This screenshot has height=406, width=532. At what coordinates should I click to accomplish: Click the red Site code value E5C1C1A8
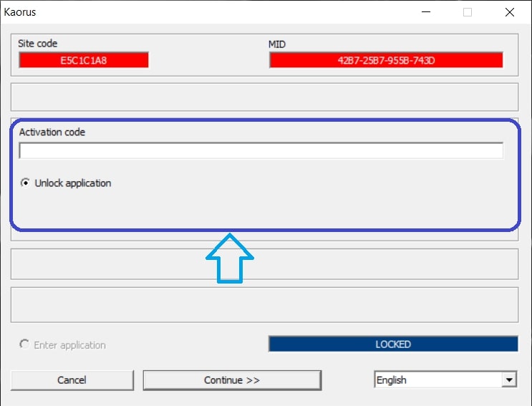(84, 60)
